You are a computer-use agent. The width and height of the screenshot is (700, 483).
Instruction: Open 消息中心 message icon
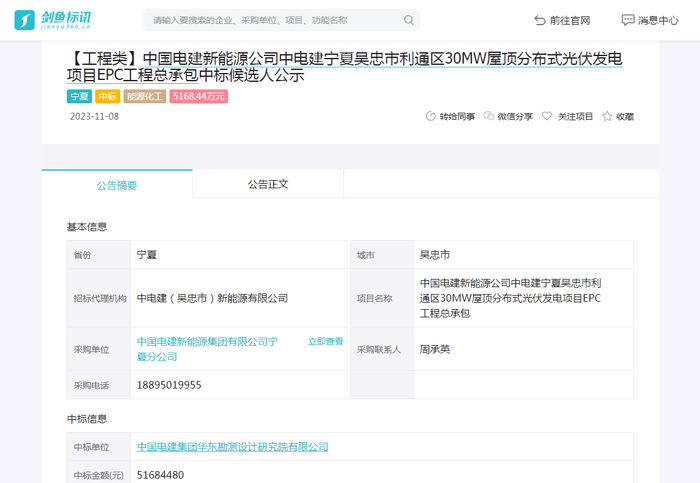point(627,20)
